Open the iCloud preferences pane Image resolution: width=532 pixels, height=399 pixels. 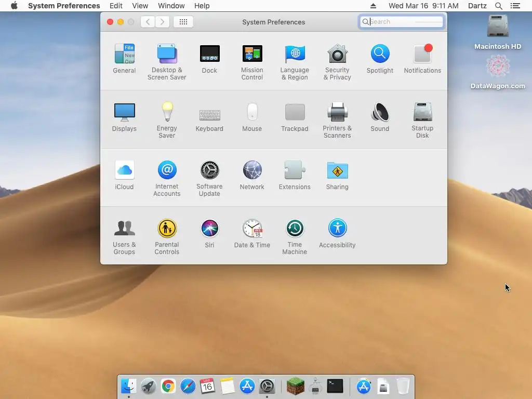point(124,175)
